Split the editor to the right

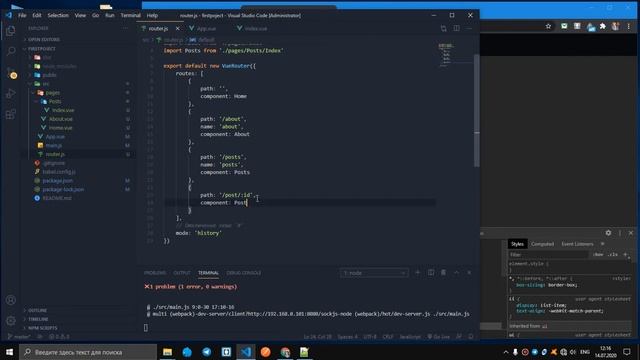pyautogui.click(x=456, y=28)
